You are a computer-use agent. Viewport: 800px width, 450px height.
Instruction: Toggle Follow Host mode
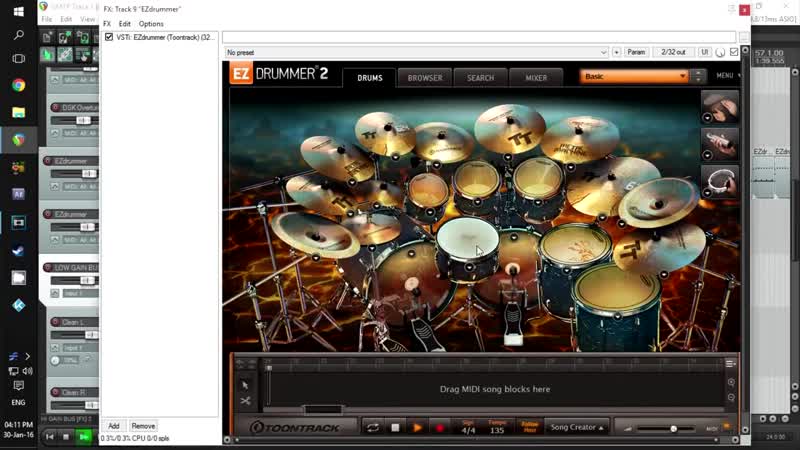530,427
